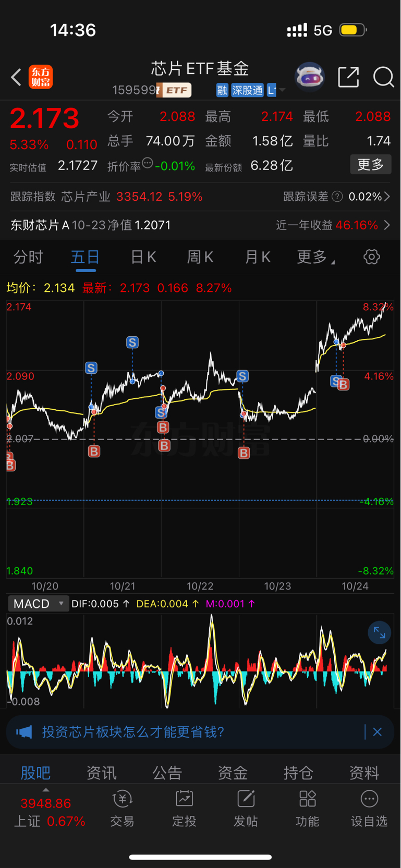Open the 资料 profile tab
The height and width of the screenshot is (868, 401).
364,773
